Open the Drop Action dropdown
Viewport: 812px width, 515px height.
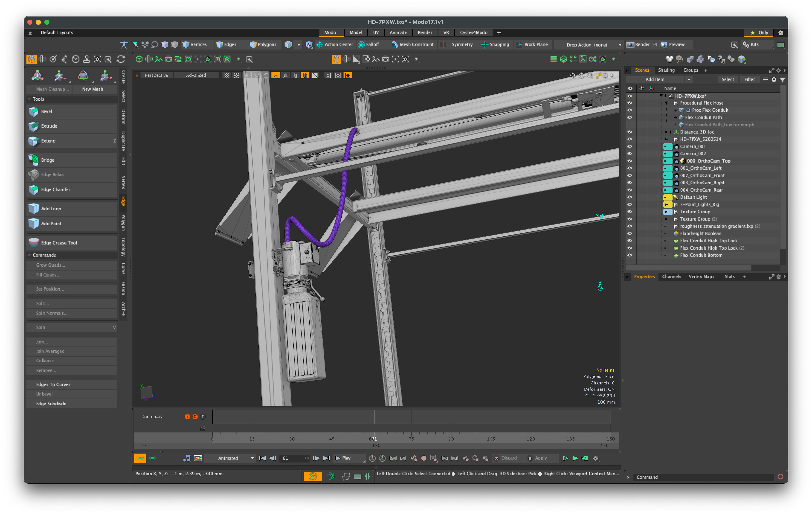(x=593, y=45)
